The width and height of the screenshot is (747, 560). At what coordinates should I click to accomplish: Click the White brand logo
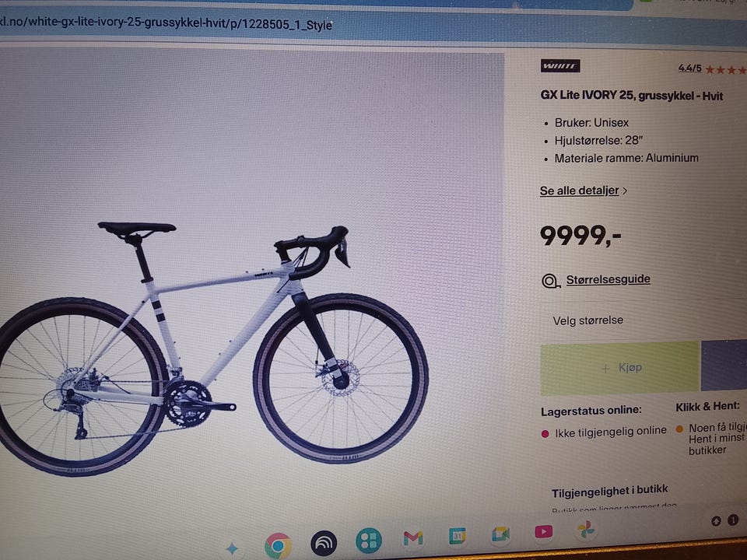click(x=560, y=65)
